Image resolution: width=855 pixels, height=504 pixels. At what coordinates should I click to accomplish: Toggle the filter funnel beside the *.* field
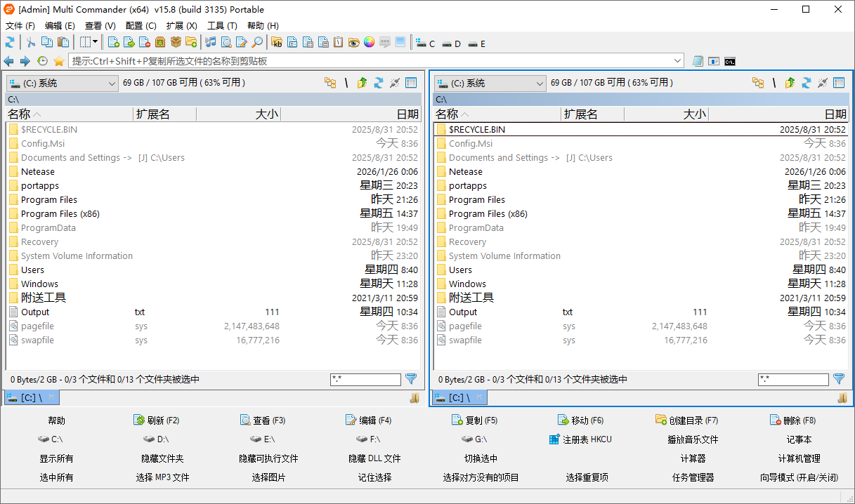pos(411,379)
